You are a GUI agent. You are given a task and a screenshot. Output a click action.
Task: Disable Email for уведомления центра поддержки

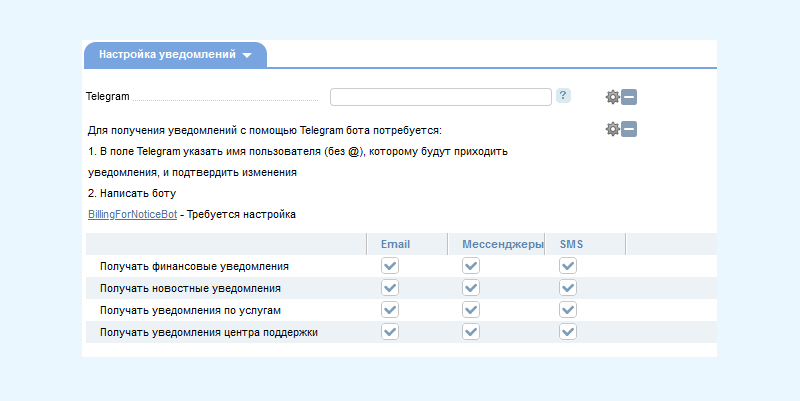390,332
